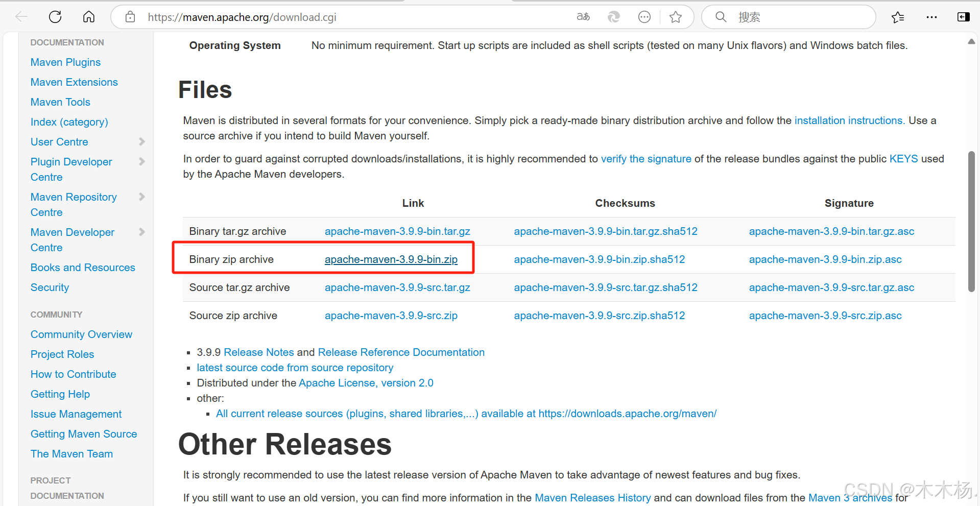The width and height of the screenshot is (980, 506).
Task: Expand the Maven Repository Centre arrow
Action: 142,197
